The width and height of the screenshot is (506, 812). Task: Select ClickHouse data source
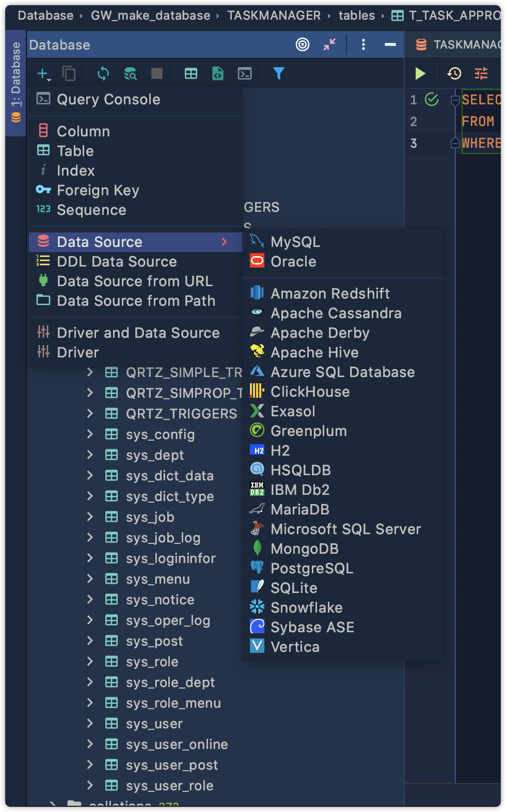[343, 392]
